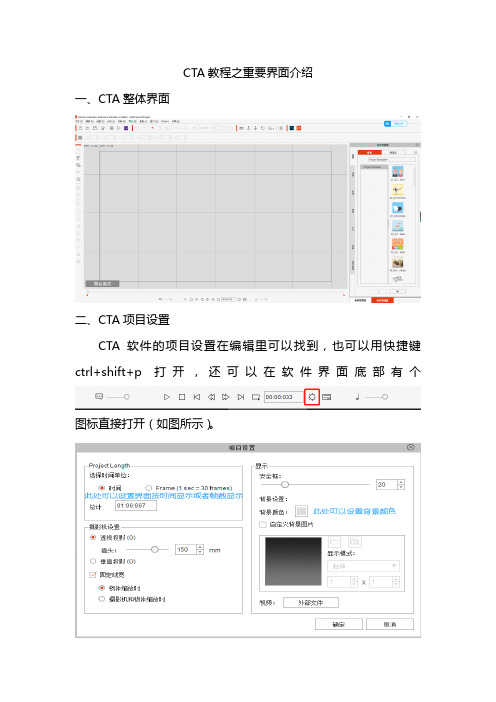The image size is (496, 702).
Task: Open the 显示模式 display mode dropdown
Action: coord(363,566)
